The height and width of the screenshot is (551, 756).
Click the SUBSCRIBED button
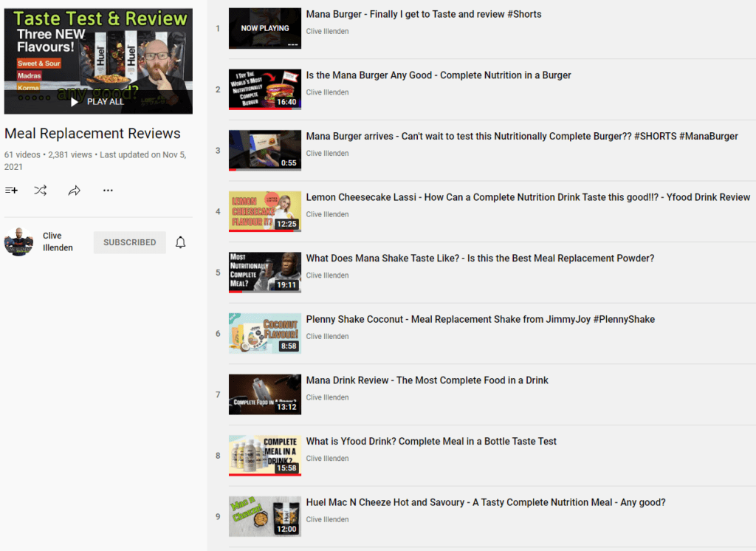pyautogui.click(x=130, y=242)
